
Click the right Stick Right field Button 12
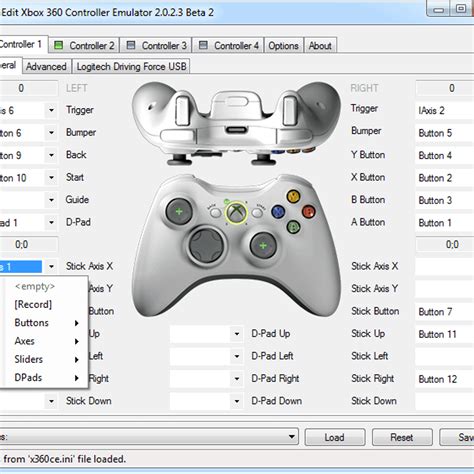(x=445, y=379)
